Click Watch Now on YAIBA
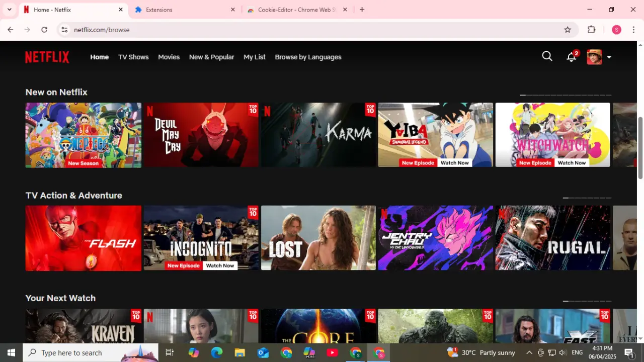The image size is (644, 362). 455,163
